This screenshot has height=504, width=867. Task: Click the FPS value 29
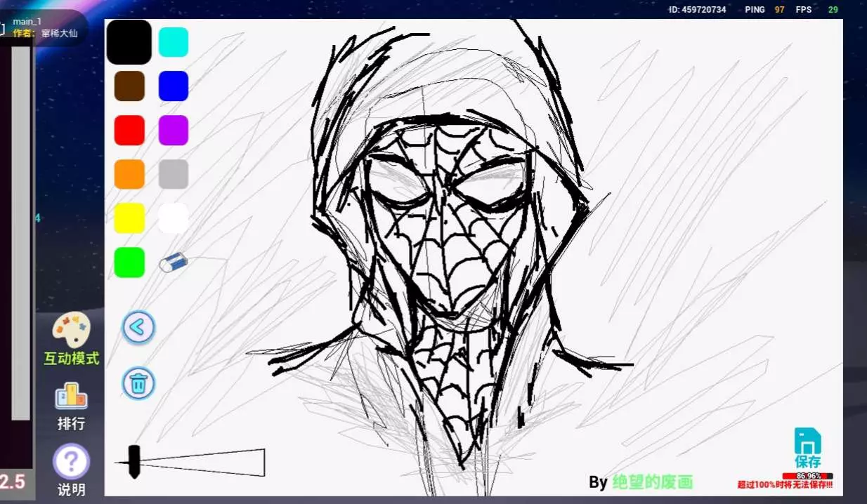[x=833, y=10]
